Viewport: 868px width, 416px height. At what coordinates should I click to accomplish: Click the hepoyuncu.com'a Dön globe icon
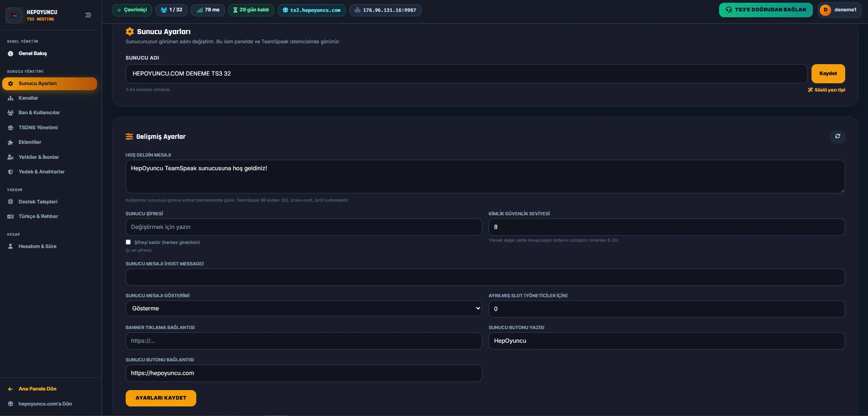pos(10,404)
